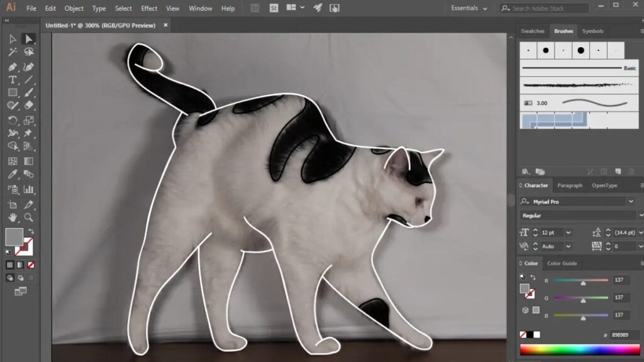Open the Effect menu
Screen dimensions: 644x362
pos(149,8)
